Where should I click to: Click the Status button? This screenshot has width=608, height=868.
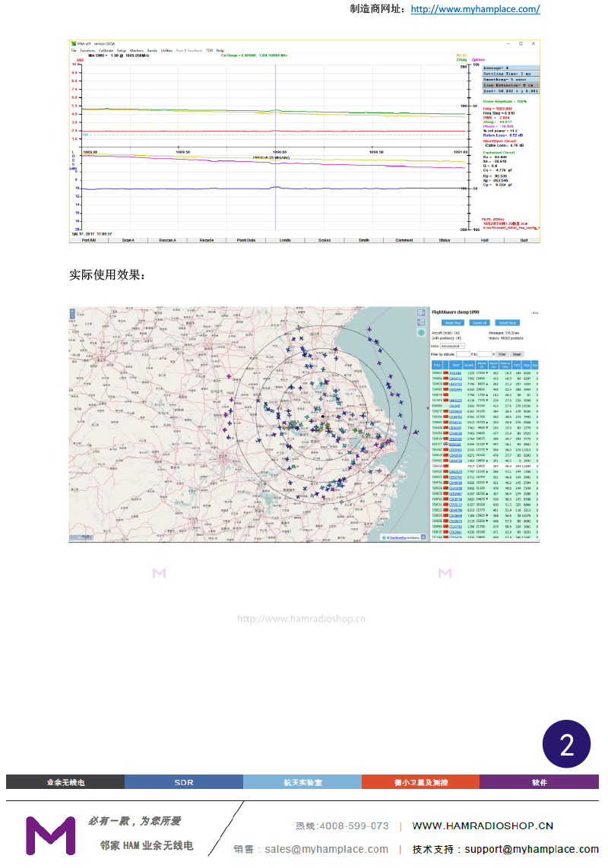click(444, 240)
